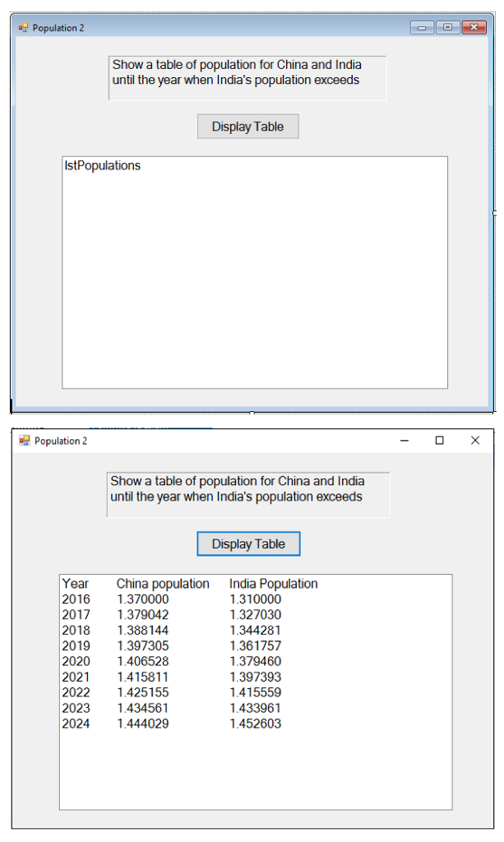Select the 2022 row in the table

[x=256, y=692]
